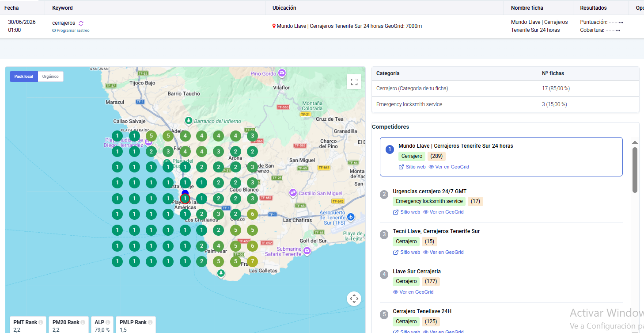This screenshot has width=644, height=333.
Task: Click the blue business pin on map
Action: (185, 193)
